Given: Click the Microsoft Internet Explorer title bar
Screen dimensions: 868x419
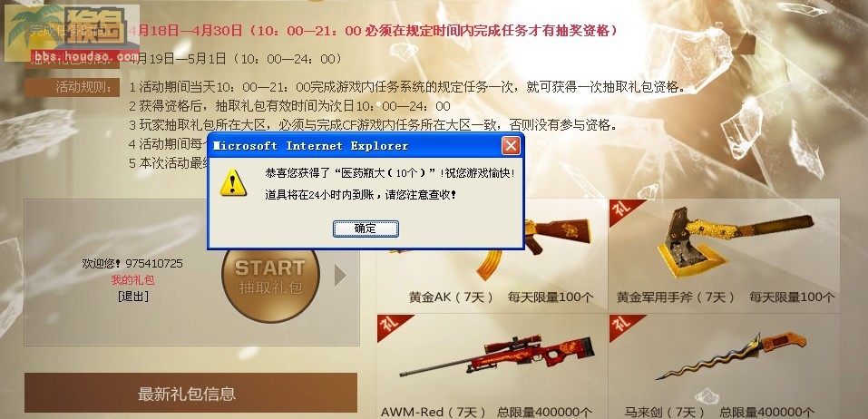Looking at the screenshot, I should click(355, 146).
